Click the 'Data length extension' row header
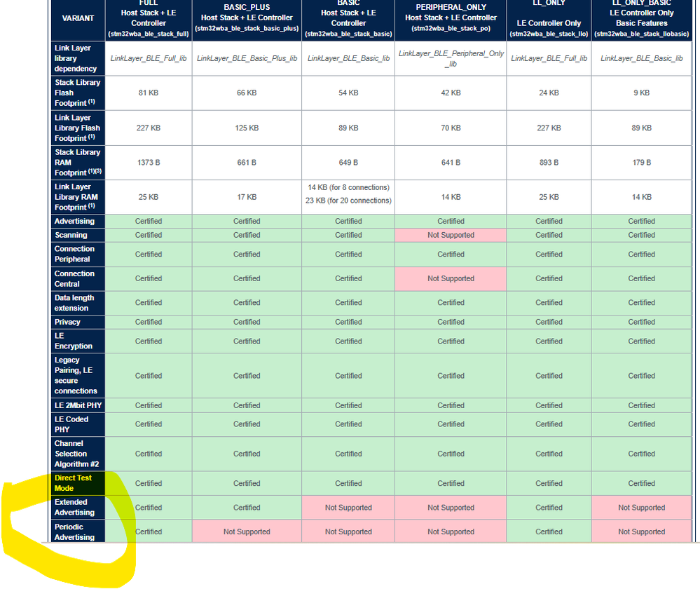 pyautogui.click(x=78, y=303)
